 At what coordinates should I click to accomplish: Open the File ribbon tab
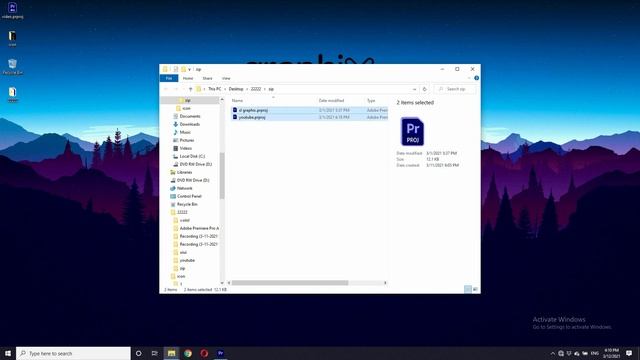pyautogui.click(x=169, y=78)
